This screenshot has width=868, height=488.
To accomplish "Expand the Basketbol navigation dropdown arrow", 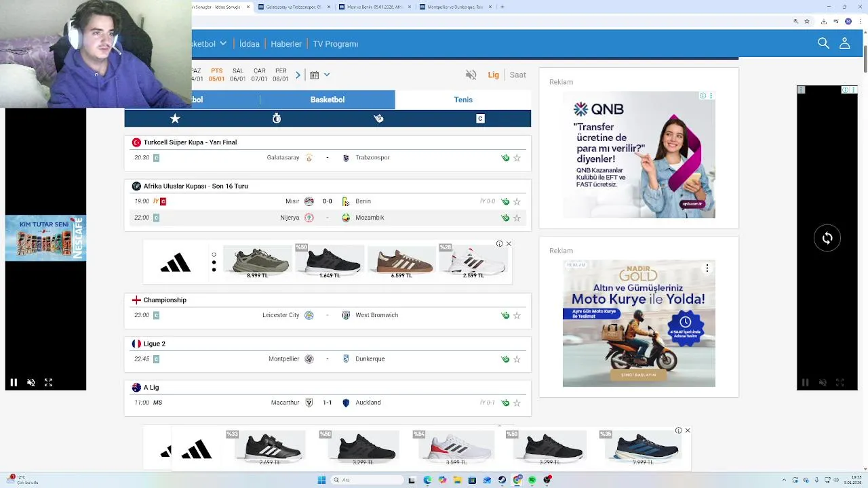I will click(x=223, y=43).
